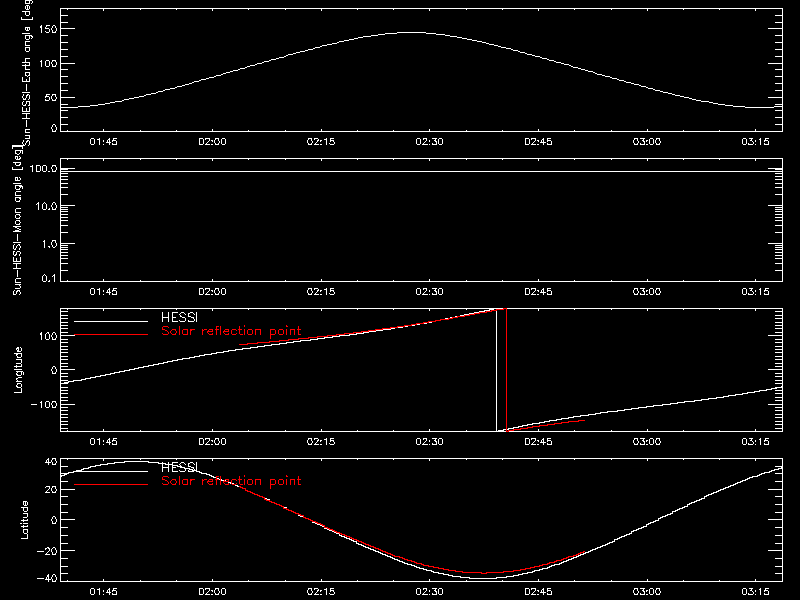This screenshot has width=800, height=600.
Task: Click the -100 tick on Longitude axis
Action: click(44, 404)
